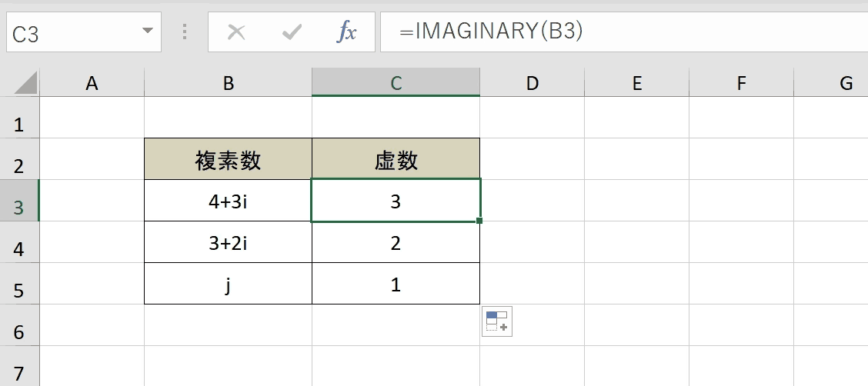Viewport: 868px width, 386px height.
Task: Click the Insert Function fx icon
Action: pyautogui.click(x=347, y=32)
